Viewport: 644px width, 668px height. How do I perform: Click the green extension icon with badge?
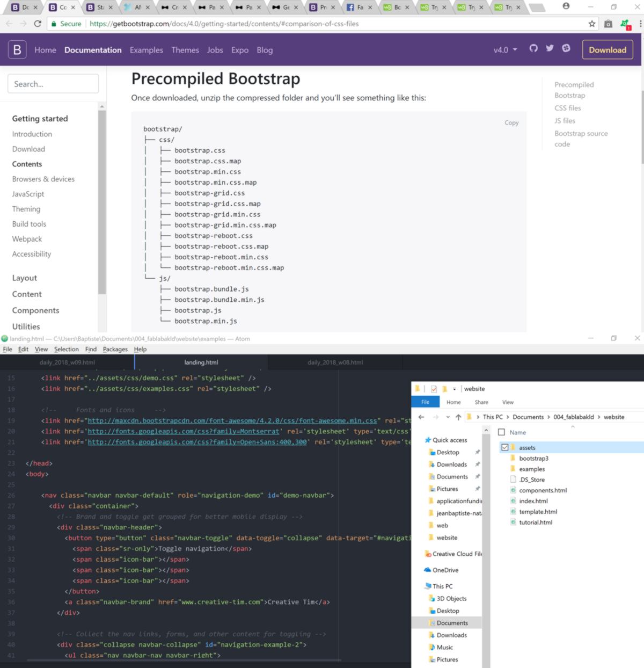[x=625, y=24]
